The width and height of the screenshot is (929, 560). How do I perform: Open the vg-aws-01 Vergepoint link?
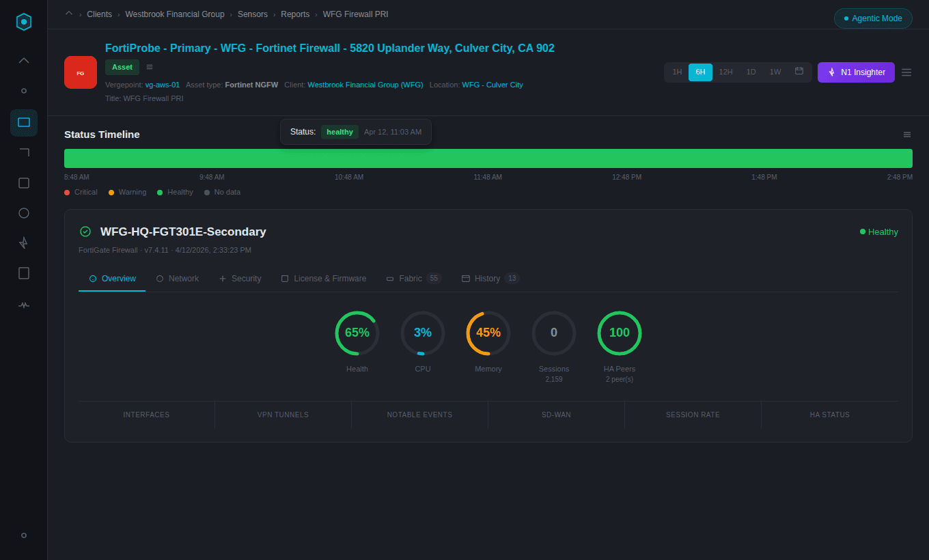(163, 85)
